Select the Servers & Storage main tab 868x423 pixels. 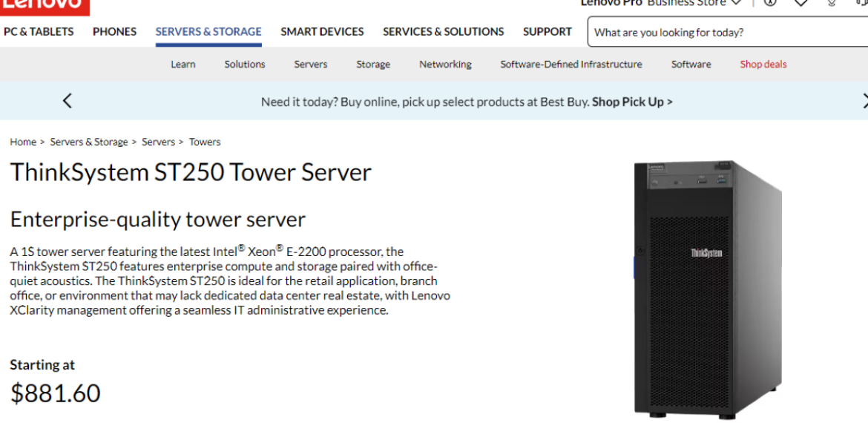coord(208,32)
